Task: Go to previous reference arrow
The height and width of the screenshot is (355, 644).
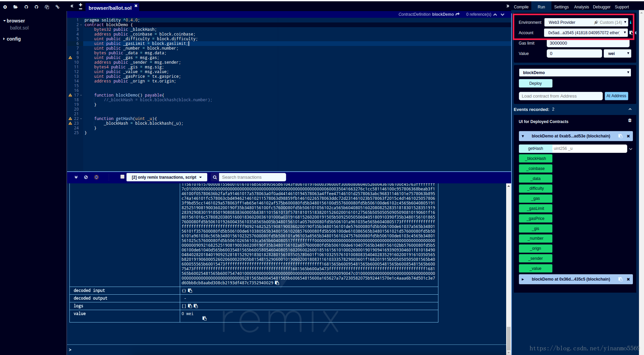Action: 495,14
